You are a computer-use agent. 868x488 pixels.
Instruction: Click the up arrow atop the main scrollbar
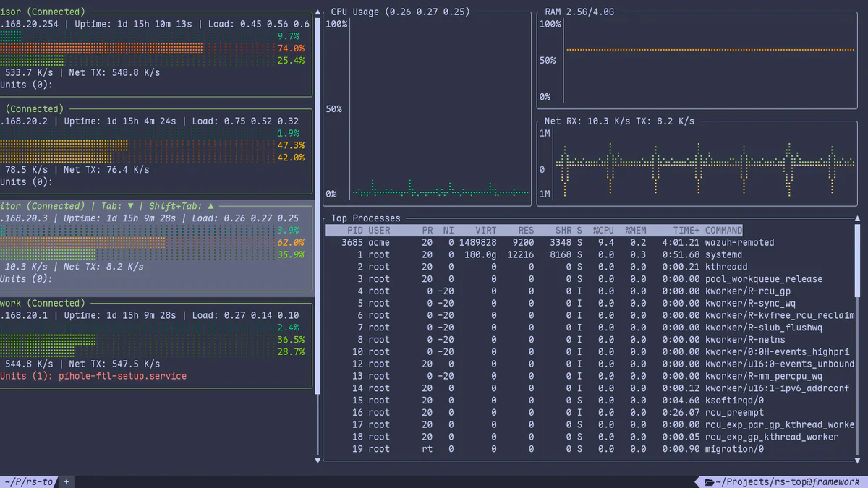318,12
